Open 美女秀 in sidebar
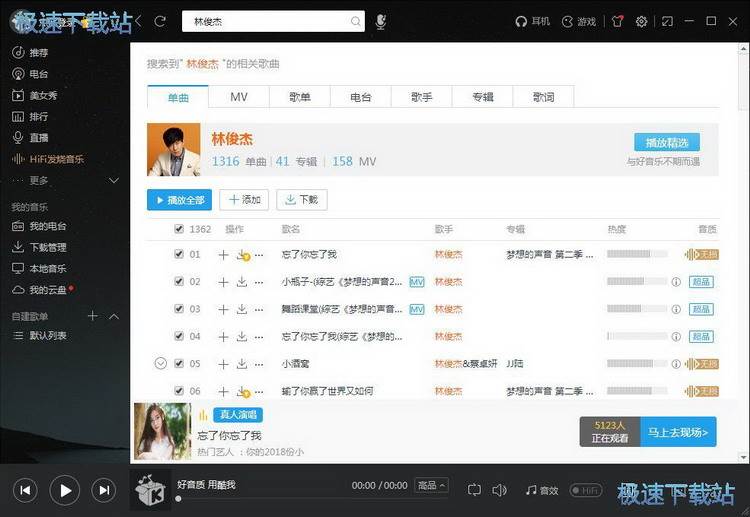 (x=34, y=95)
